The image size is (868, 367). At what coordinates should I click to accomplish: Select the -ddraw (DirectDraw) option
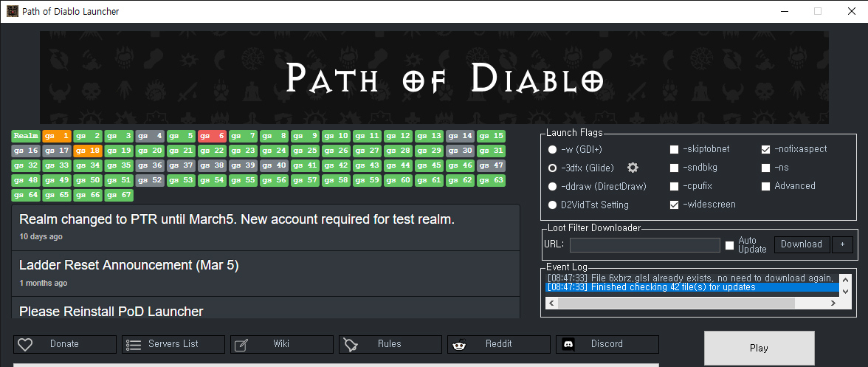[552, 187]
